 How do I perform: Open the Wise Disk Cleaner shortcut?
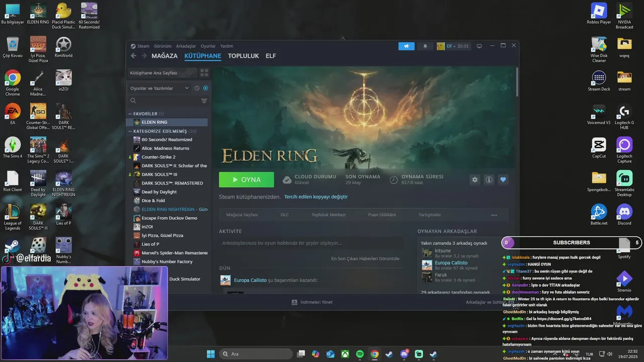click(x=599, y=50)
